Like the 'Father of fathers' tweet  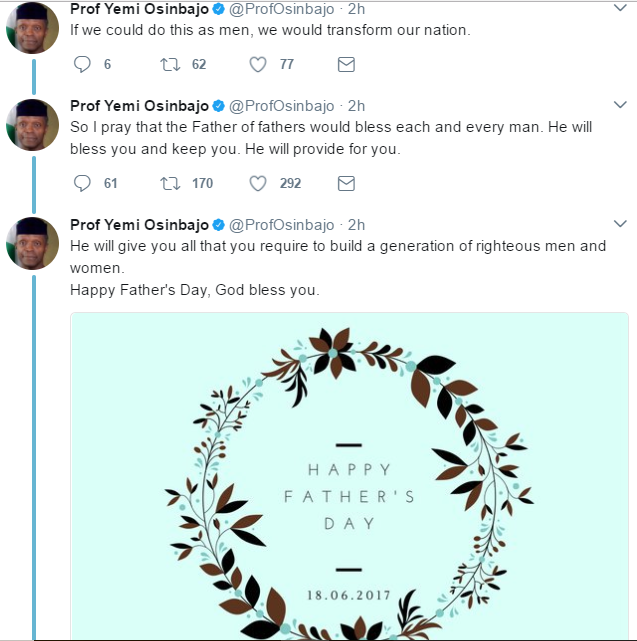pos(258,183)
